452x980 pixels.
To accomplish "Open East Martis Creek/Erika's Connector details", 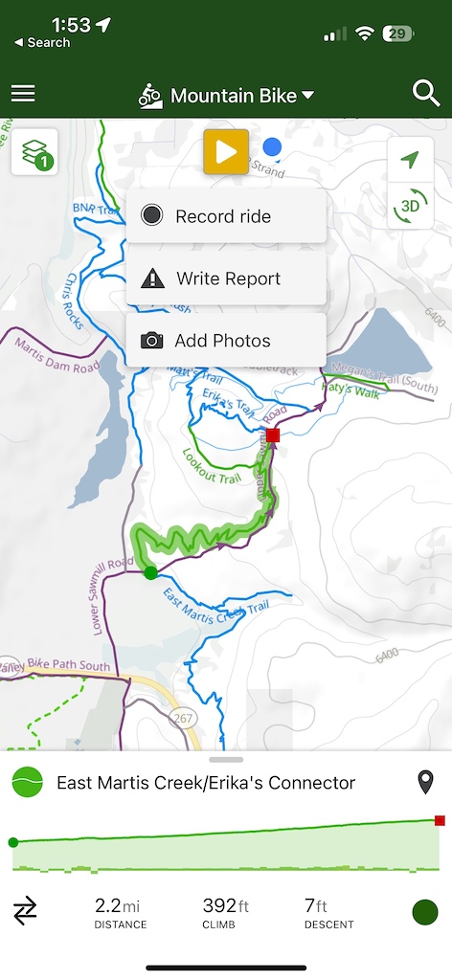I will (206, 783).
